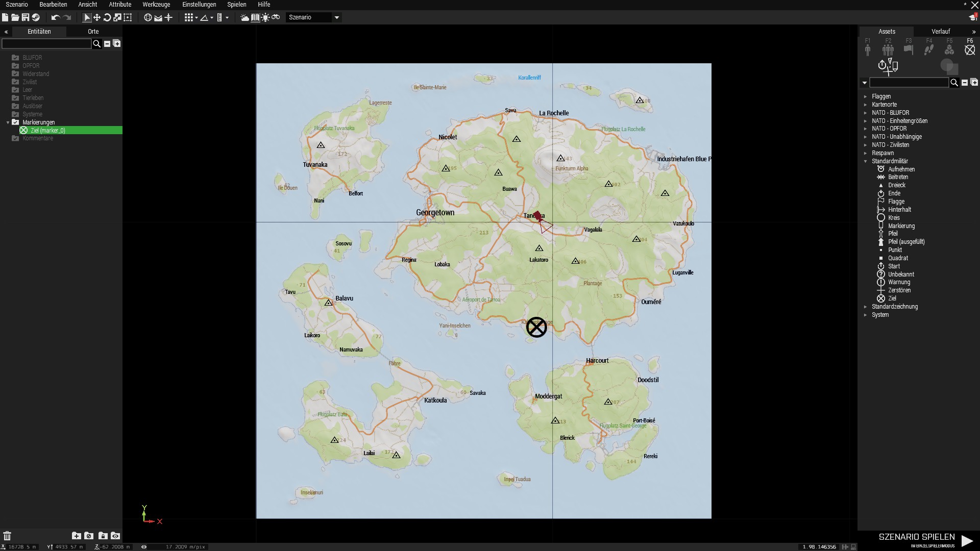Expand the NATO - BLUFOR asset category
980x551 pixels.
click(865, 113)
